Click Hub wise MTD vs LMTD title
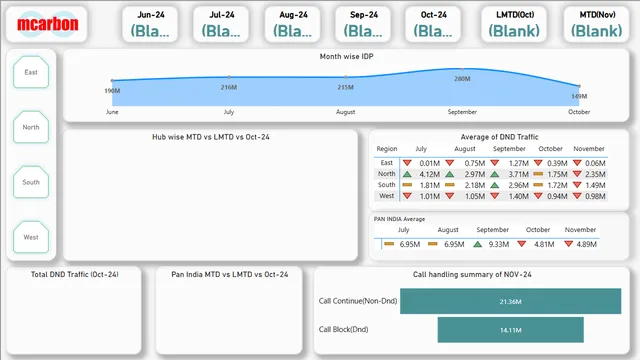 (x=211, y=137)
